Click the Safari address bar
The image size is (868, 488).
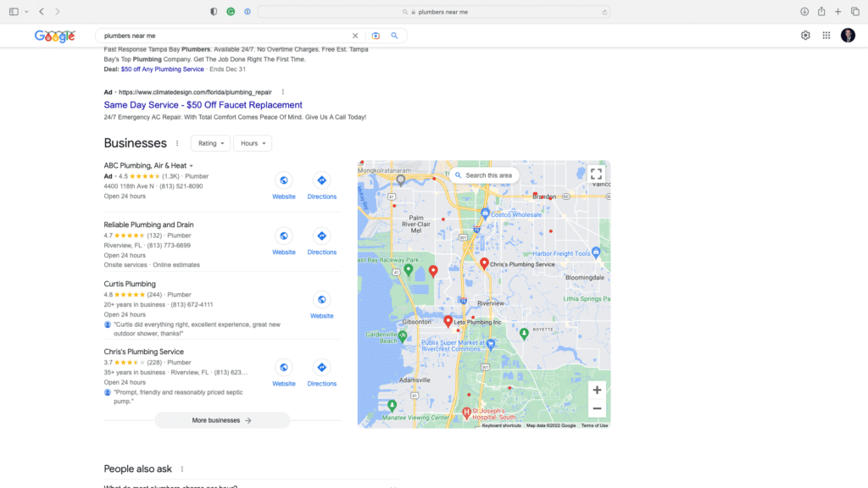point(434,12)
